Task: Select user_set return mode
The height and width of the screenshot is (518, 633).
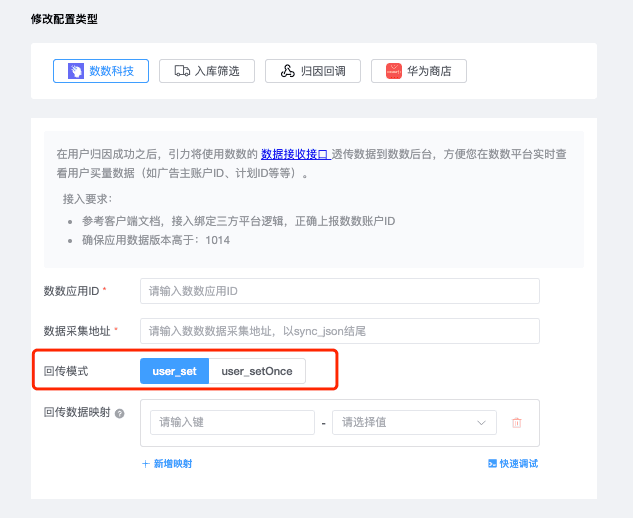Action: 174,371
